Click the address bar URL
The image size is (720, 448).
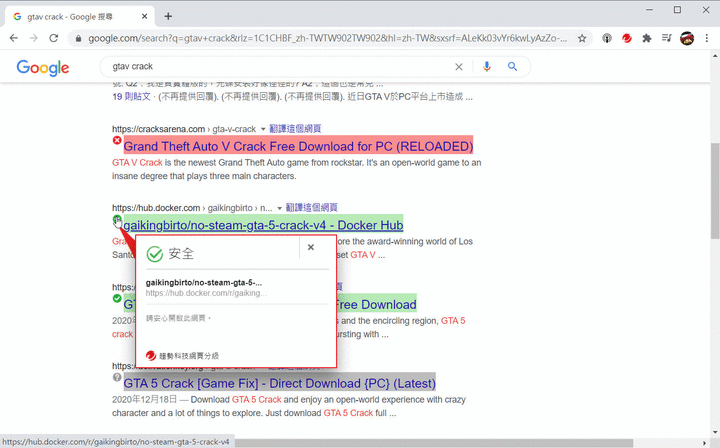click(x=327, y=39)
